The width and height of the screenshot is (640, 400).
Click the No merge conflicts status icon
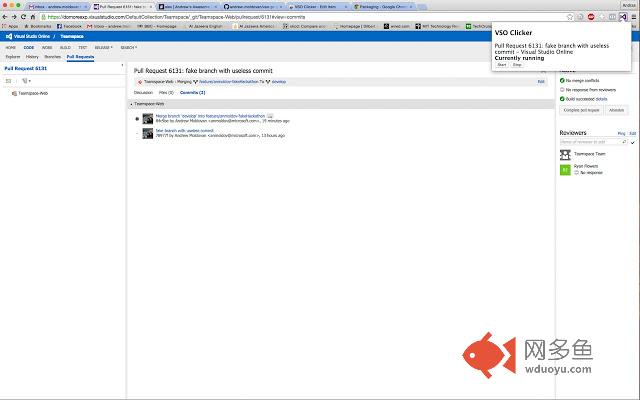point(562,80)
